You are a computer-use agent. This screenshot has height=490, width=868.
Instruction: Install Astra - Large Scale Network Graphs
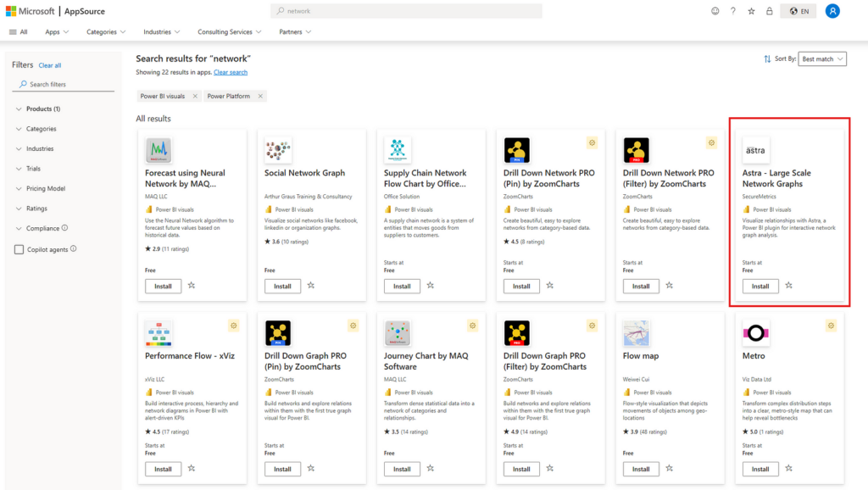coord(760,287)
